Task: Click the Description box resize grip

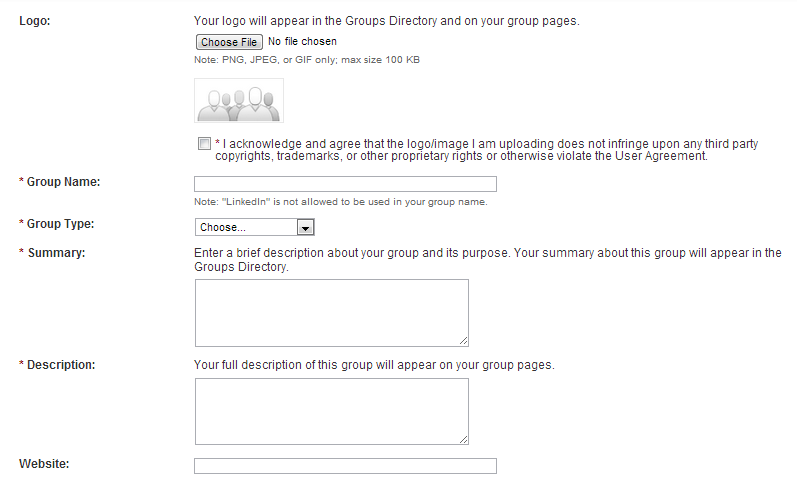Action: [x=464, y=439]
